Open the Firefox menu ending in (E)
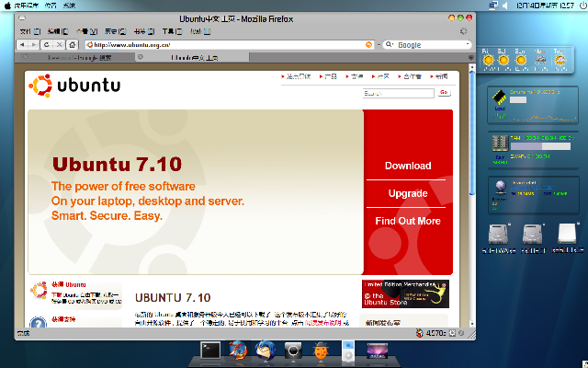 coord(58,31)
